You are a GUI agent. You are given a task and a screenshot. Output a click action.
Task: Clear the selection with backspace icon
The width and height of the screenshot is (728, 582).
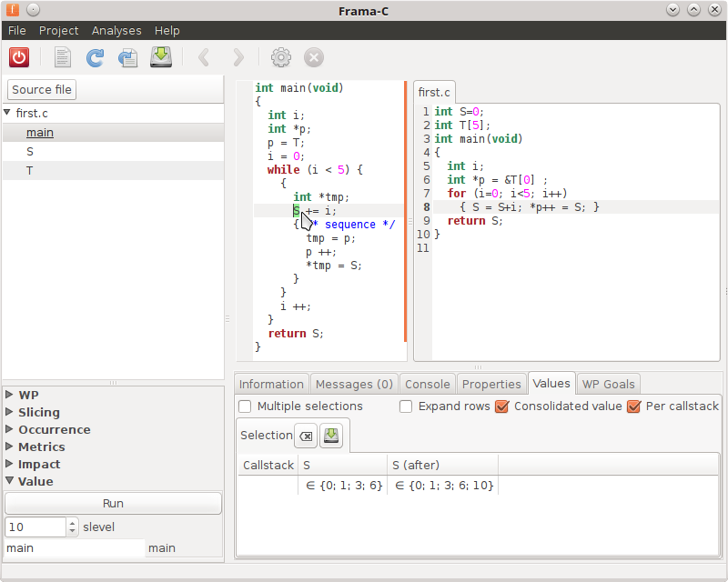coord(306,436)
